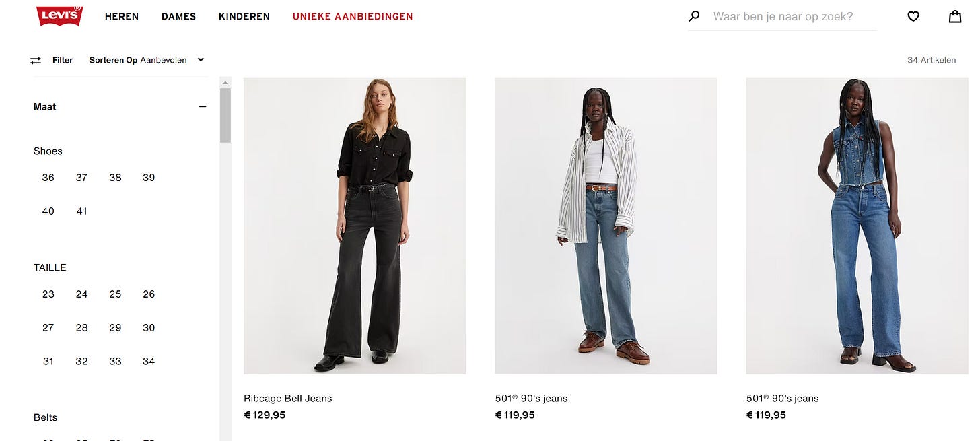Click the search magnifier icon
The height and width of the screenshot is (441, 980).
tap(694, 16)
